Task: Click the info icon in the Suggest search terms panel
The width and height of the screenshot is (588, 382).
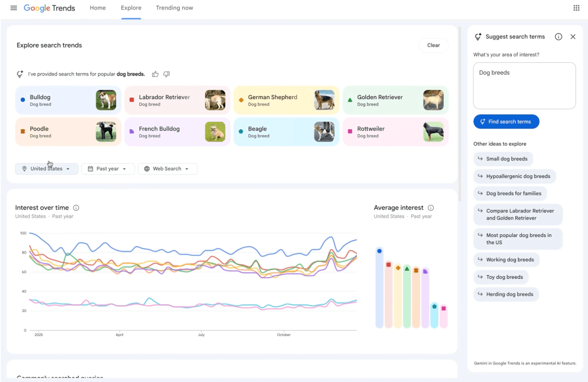Action: 558,36
